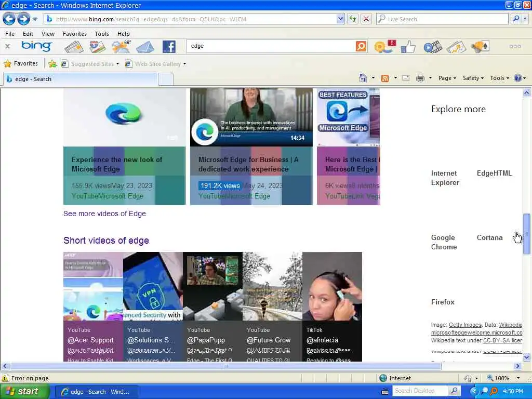Image resolution: width=532 pixels, height=399 pixels.
Task: Open the @Solutions S... VPN short video
Action: pos(153,307)
